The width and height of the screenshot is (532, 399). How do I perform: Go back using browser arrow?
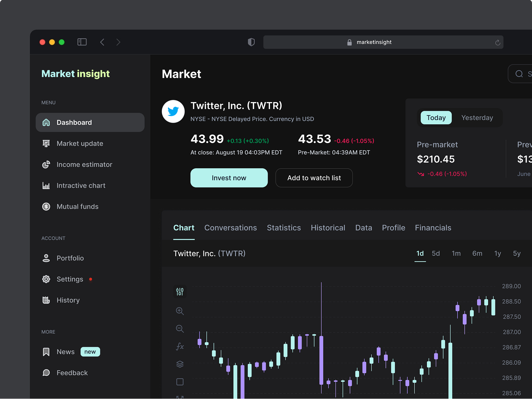pyautogui.click(x=102, y=42)
